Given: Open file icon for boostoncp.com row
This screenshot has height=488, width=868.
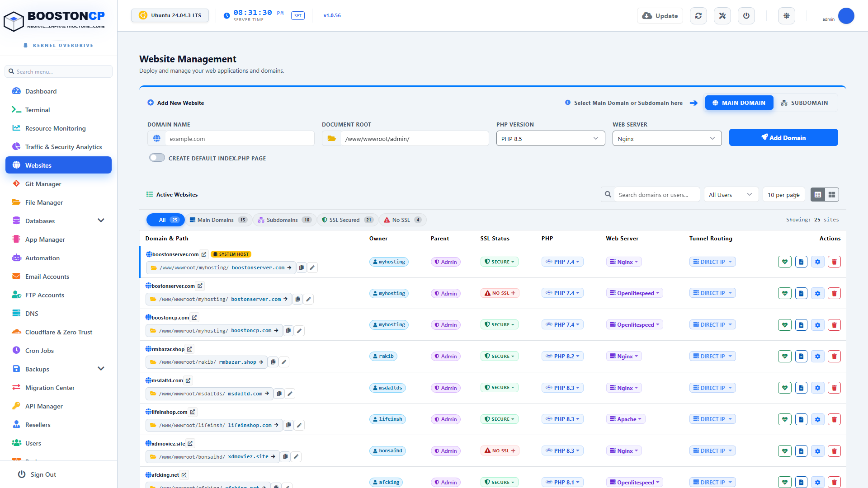Looking at the screenshot, I should [x=801, y=325].
